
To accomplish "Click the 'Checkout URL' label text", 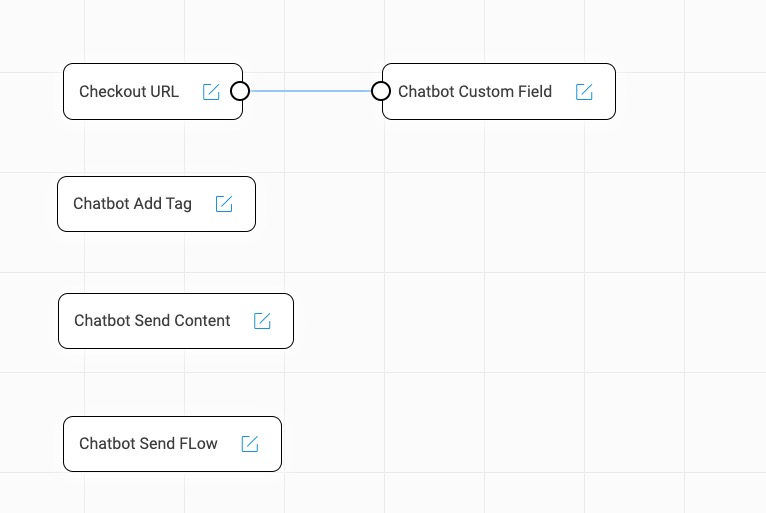I will [129, 92].
